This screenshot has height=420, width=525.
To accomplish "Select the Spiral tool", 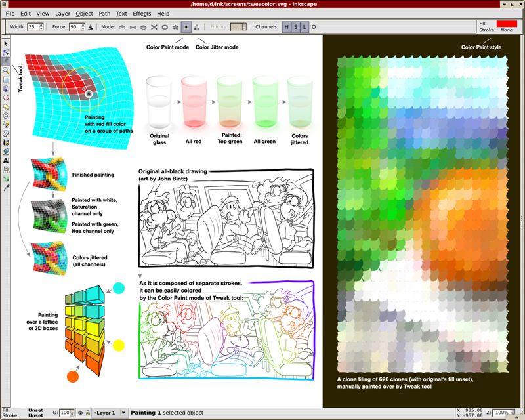I will pos(6,115).
